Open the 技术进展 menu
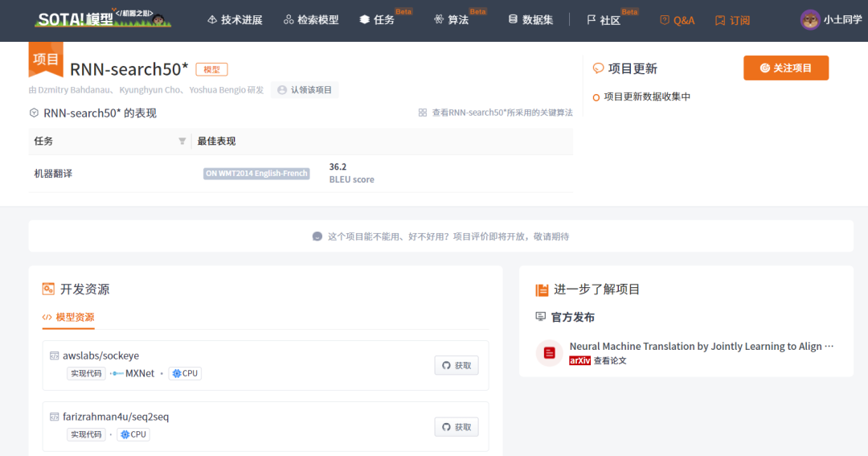The image size is (868, 456). click(235, 20)
